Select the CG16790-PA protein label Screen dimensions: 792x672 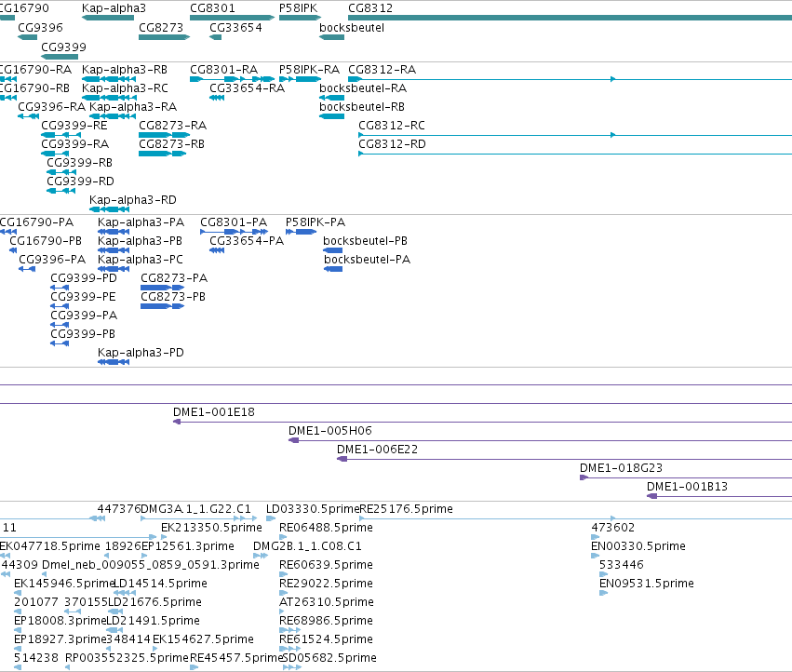coord(36,222)
